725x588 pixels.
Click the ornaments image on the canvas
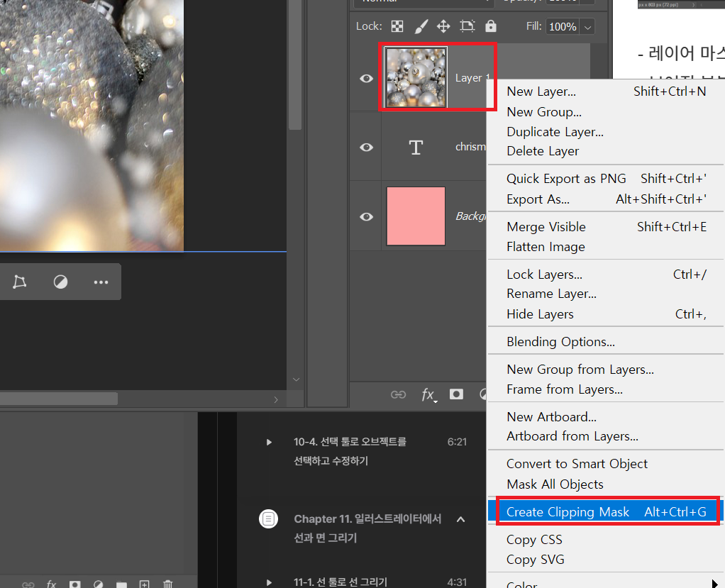(92, 125)
